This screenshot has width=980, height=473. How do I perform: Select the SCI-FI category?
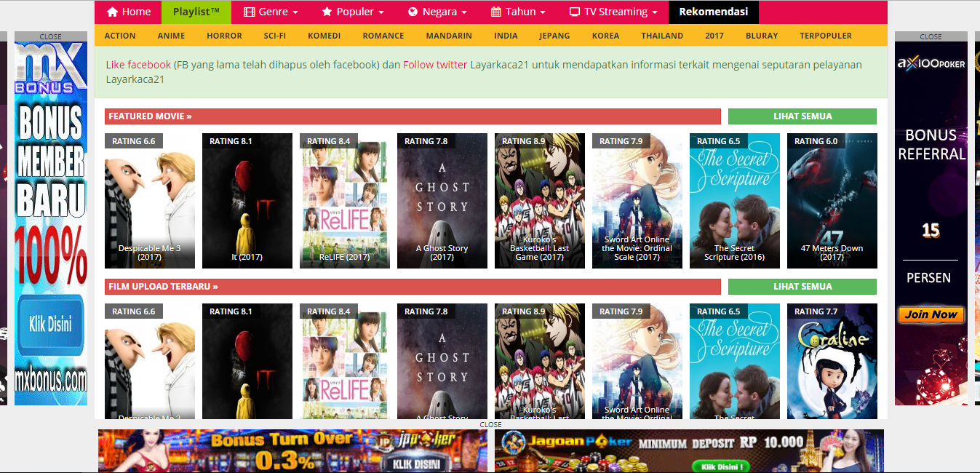(x=275, y=36)
